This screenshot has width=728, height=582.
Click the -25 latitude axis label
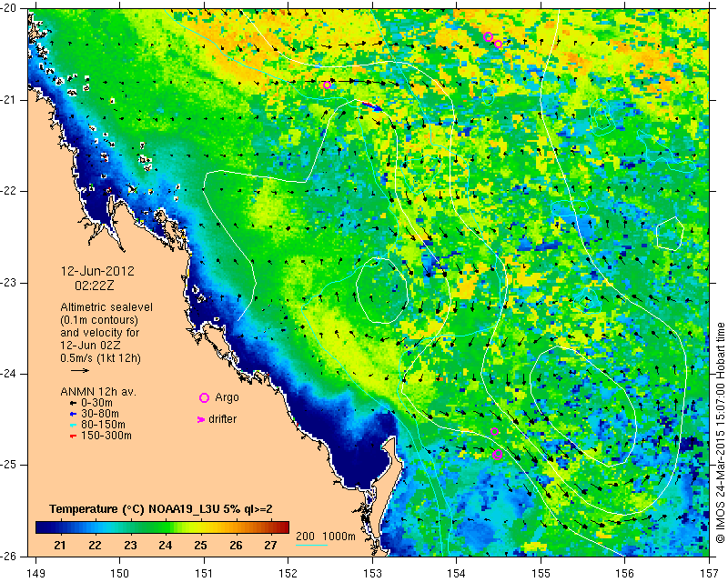point(9,465)
